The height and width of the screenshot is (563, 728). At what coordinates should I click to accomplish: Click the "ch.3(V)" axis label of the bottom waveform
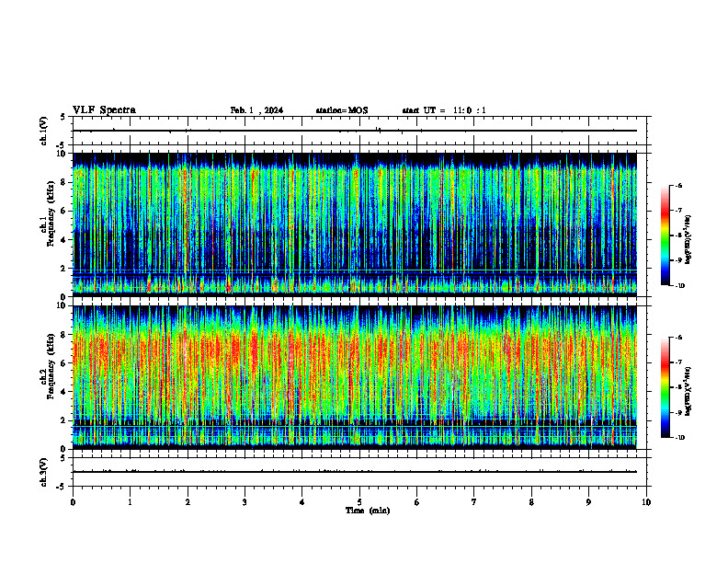[44, 472]
